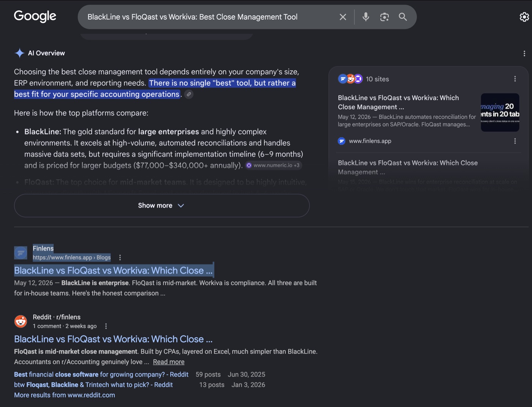Viewport: 532px width, 407px height.
Task: Open Reddit result BlackLine vs FloQast title
Action: point(113,339)
